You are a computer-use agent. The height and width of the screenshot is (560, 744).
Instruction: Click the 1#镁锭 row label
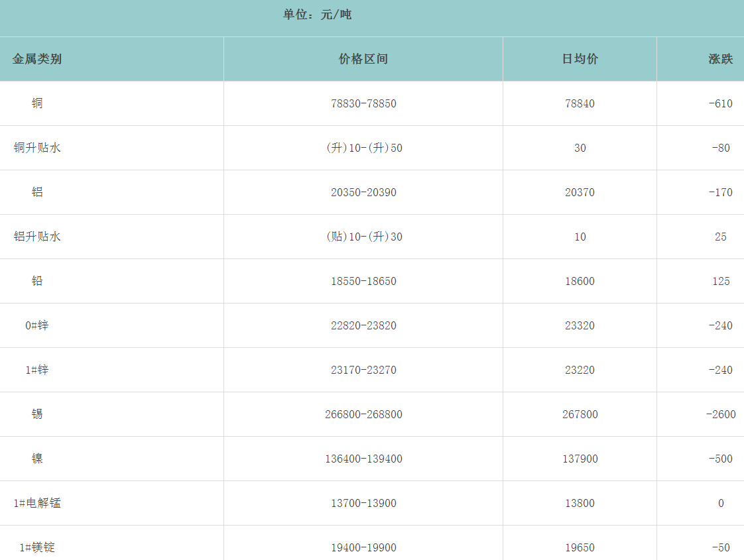(x=37, y=547)
